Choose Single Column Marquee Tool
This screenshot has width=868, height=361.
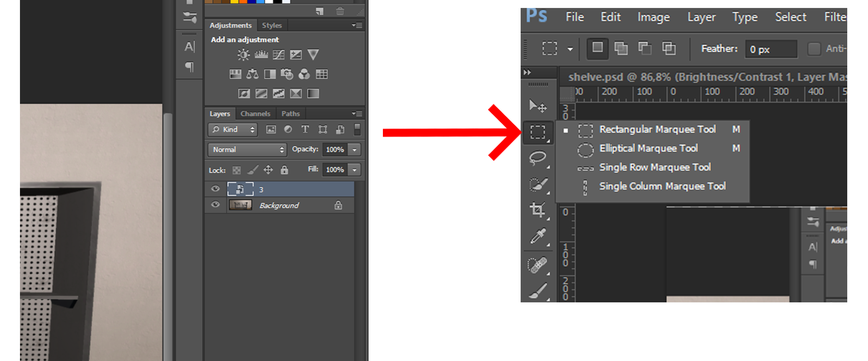[x=653, y=186]
